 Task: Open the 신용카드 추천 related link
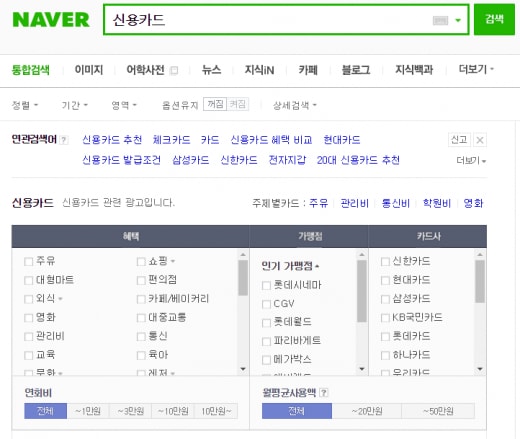click(112, 140)
